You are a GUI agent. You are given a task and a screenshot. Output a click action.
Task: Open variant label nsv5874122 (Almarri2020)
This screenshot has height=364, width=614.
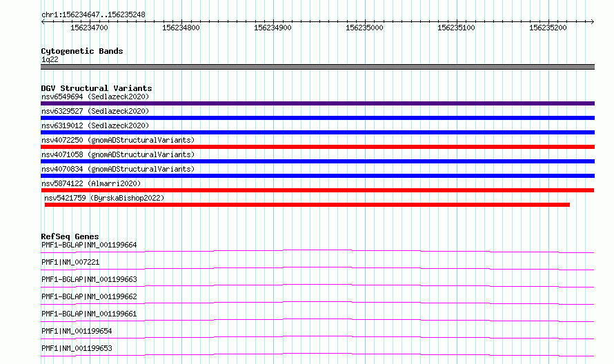[91, 183]
